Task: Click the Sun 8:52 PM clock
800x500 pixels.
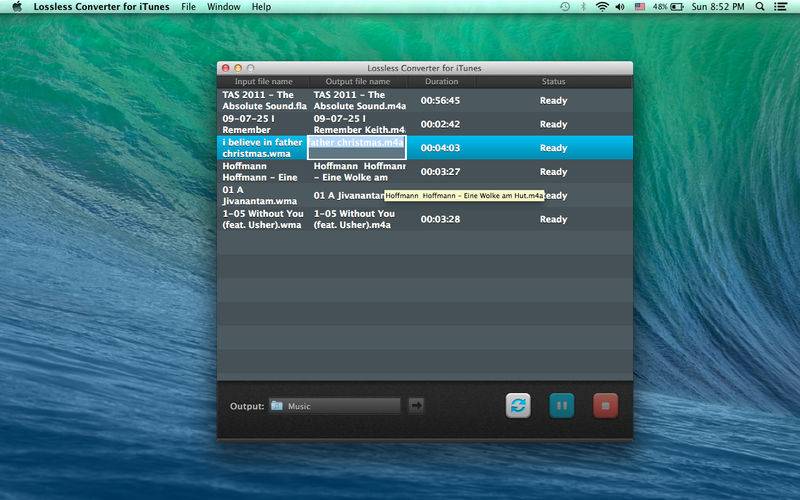Action: (x=718, y=7)
